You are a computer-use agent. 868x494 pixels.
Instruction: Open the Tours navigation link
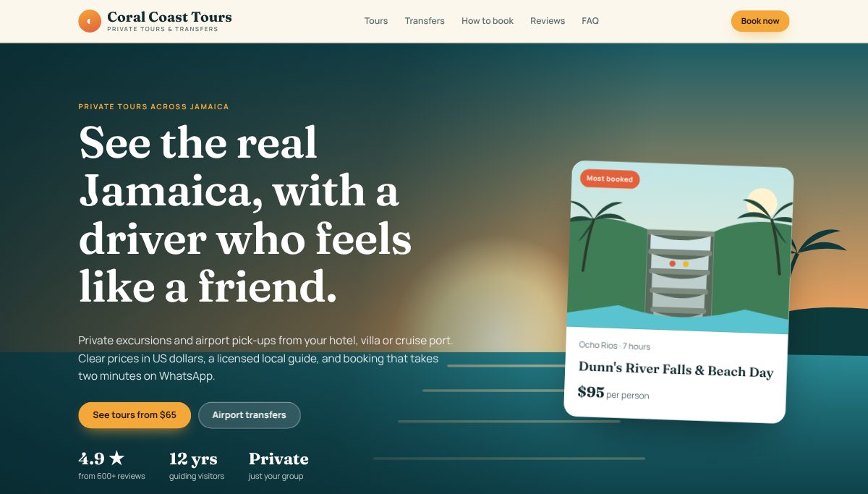376,21
